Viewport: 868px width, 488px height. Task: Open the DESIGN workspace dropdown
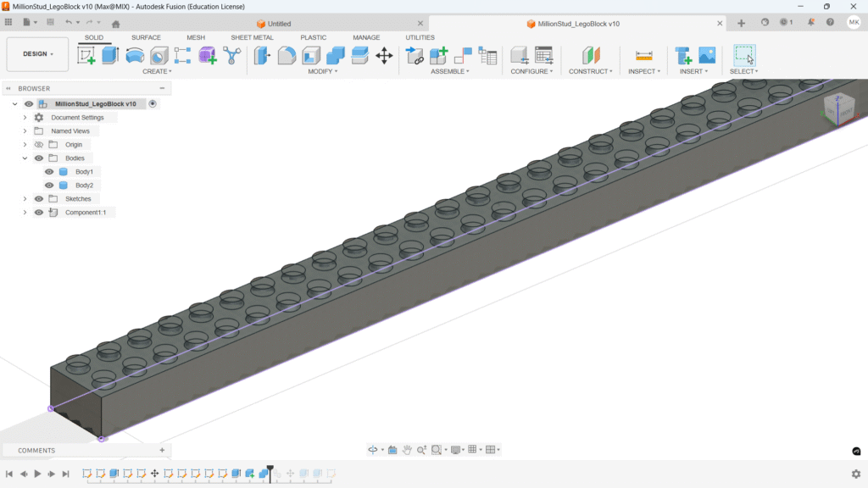(x=37, y=54)
